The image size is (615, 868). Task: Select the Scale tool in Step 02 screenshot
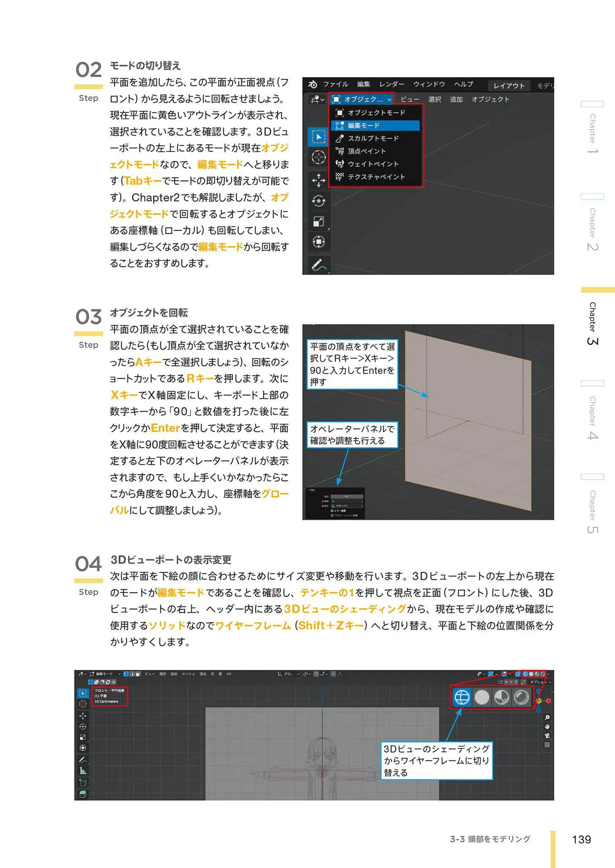318,221
